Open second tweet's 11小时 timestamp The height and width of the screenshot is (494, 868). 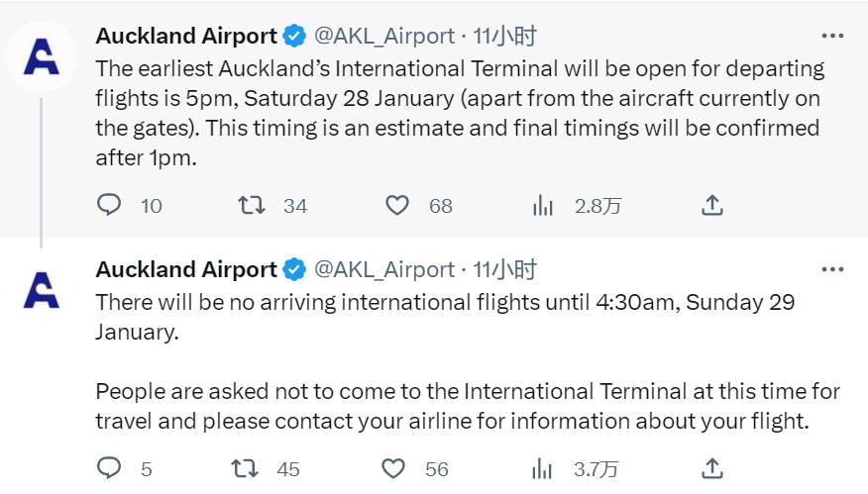pyautogui.click(x=504, y=269)
